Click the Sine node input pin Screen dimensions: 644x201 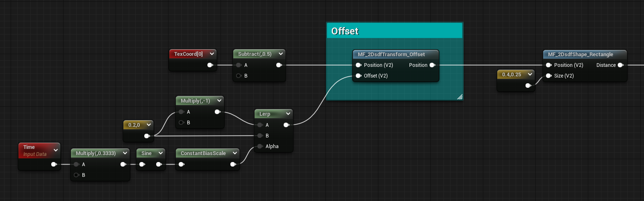pyautogui.click(x=142, y=164)
